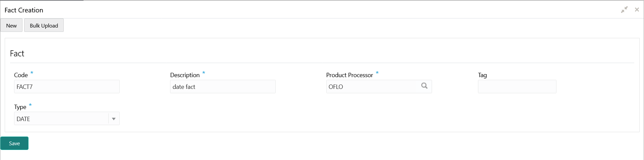Screen dimensions: 644x160
Task: Focus the Description field with 'date fact'
Action: point(223,87)
